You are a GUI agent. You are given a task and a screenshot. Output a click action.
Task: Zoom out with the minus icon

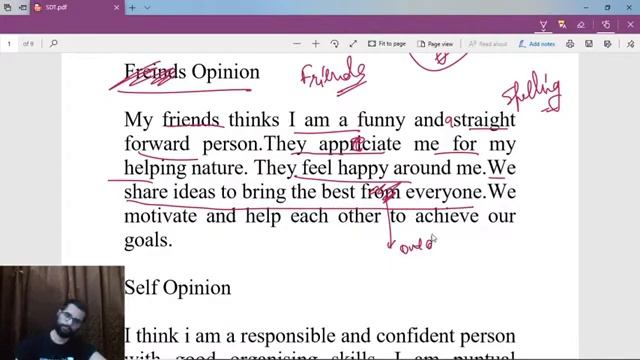tap(297, 44)
